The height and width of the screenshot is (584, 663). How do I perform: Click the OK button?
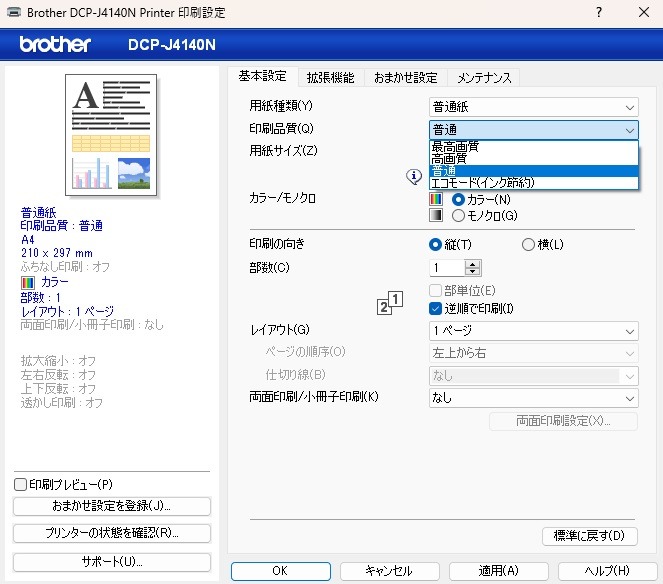pos(281,571)
